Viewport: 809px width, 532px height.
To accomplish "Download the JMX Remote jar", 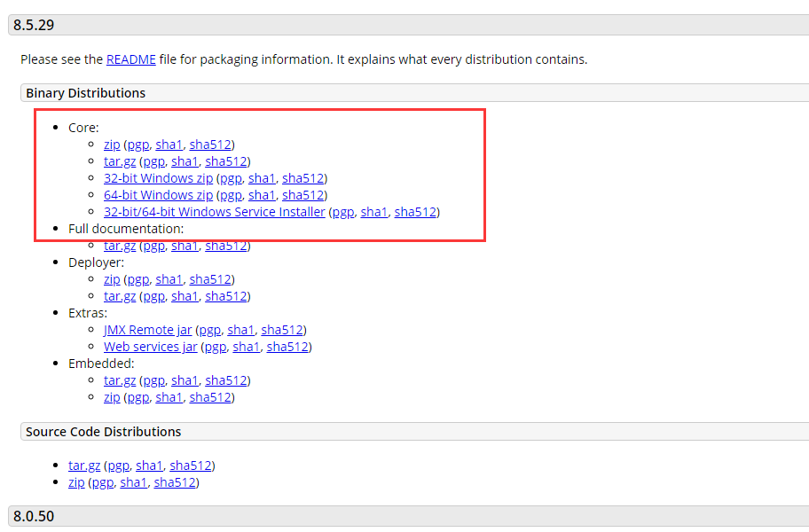I will [147, 330].
